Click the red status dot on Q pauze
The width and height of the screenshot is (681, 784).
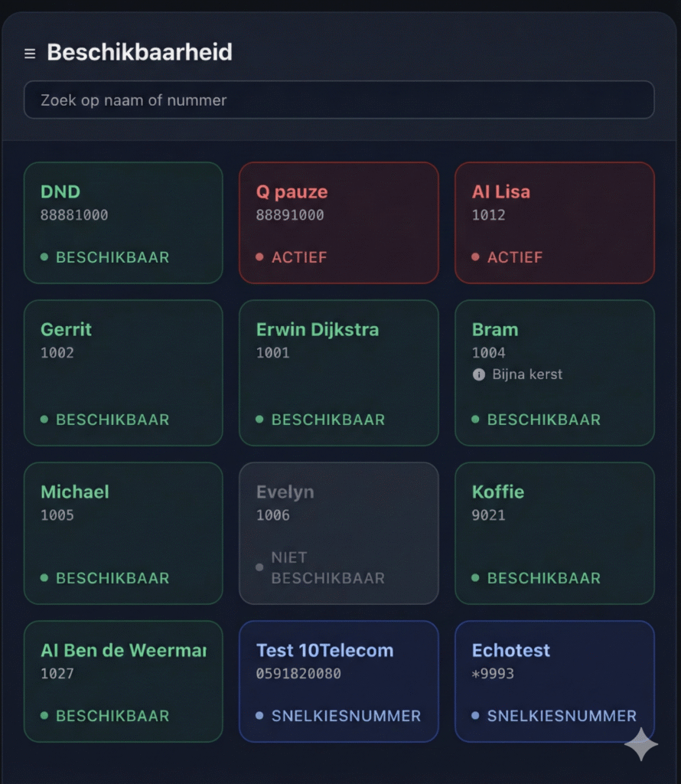click(259, 257)
